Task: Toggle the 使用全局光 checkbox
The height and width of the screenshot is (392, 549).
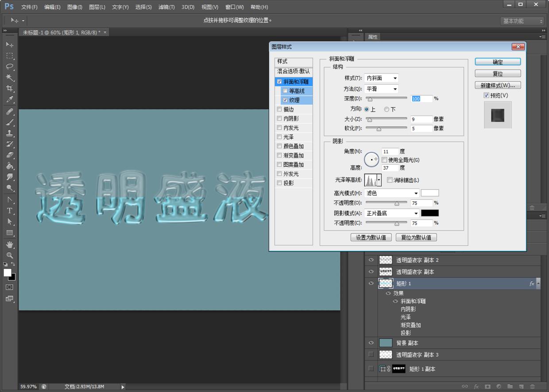Action: (384, 160)
